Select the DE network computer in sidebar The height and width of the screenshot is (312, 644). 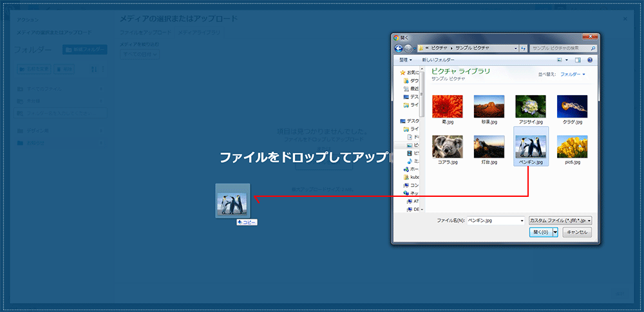pyautogui.click(x=413, y=209)
